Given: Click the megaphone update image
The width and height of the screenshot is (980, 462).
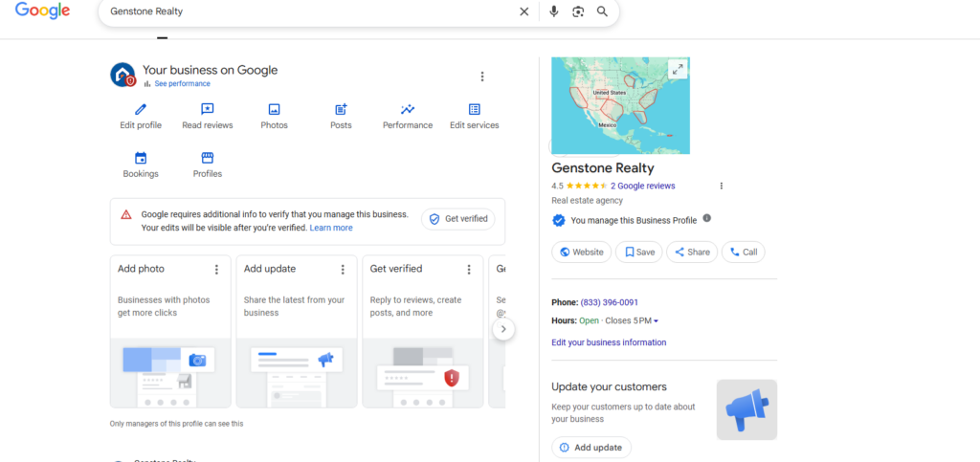Looking at the screenshot, I should (746, 409).
